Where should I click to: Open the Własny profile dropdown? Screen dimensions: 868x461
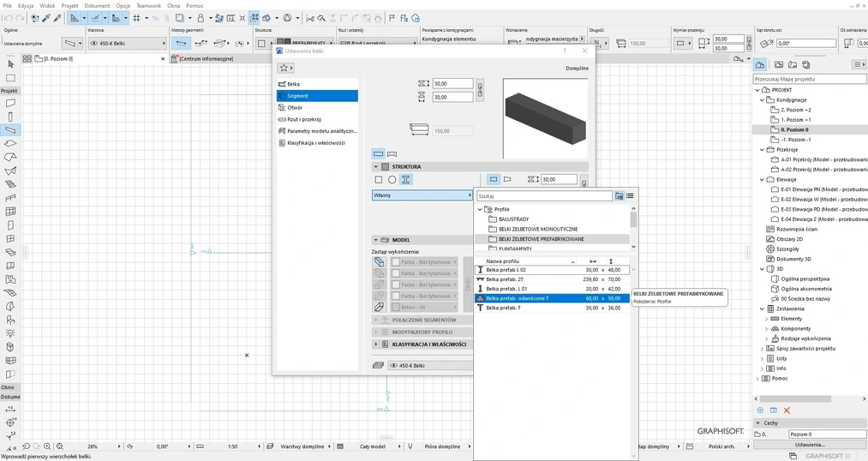(422, 195)
